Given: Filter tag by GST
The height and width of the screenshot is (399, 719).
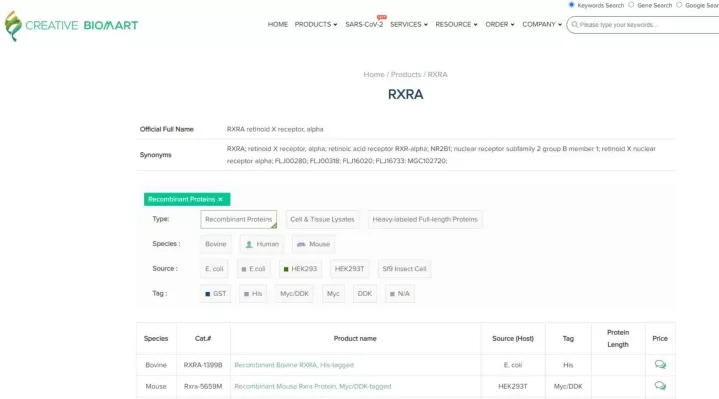Looking at the screenshot, I should click(x=216, y=294).
